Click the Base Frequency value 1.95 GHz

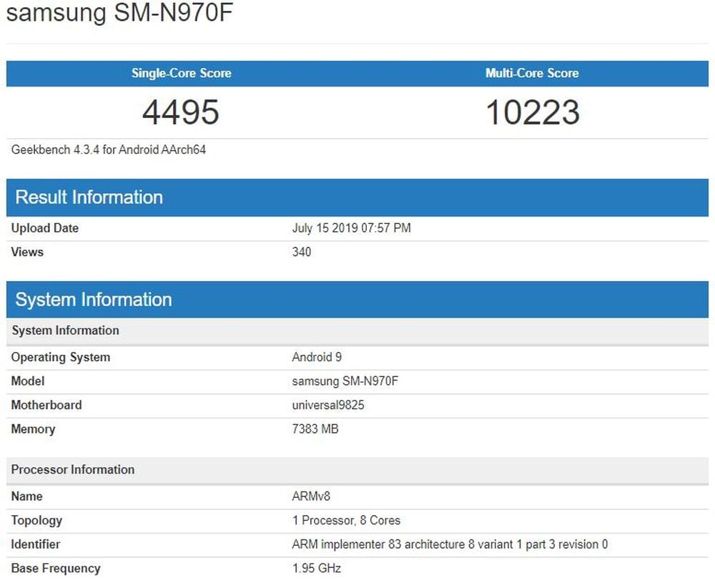point(317,569)
